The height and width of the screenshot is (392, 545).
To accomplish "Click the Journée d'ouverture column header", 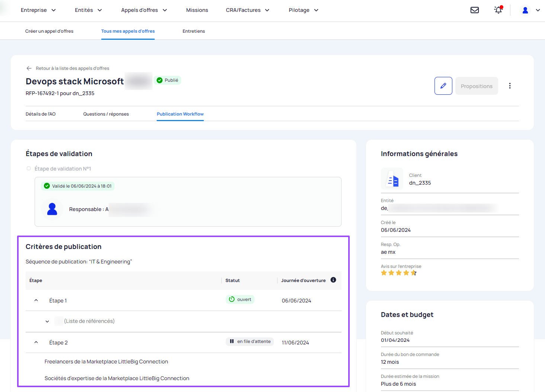I will [304, 281].
